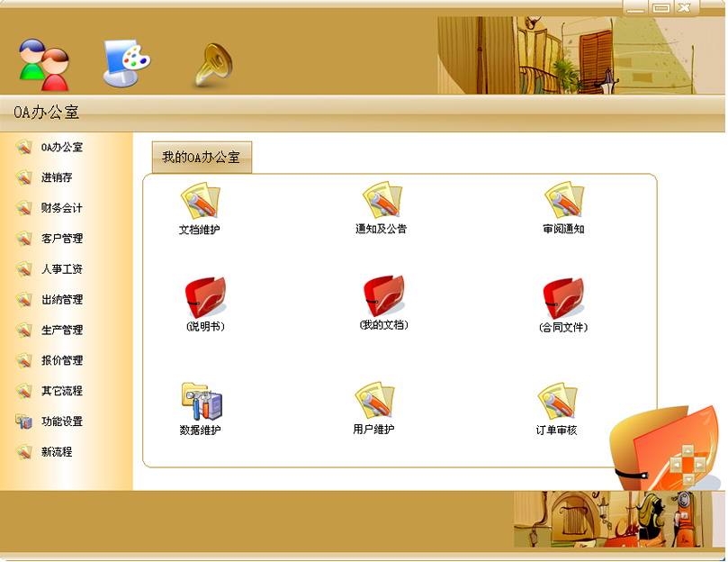Screen dimensions: 728x562
Task: Open the monitor with paint palette icon
Action: tap(126, 63)
